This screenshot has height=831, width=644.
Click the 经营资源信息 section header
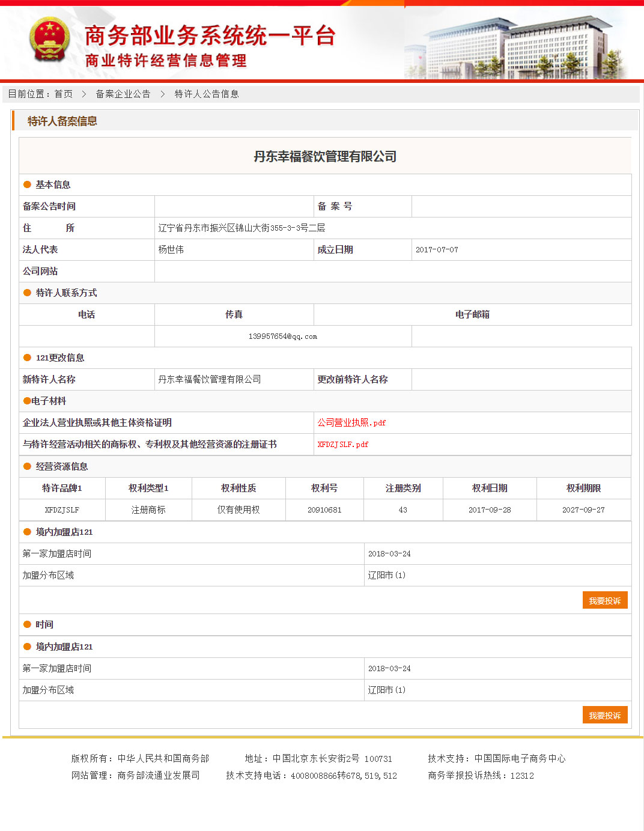[x=62, y=466]
